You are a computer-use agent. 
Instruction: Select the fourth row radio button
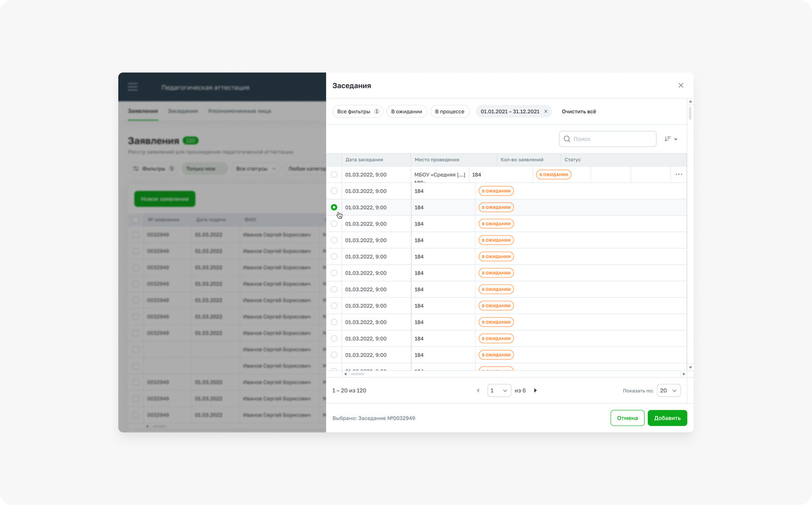(x=334, y=224)
